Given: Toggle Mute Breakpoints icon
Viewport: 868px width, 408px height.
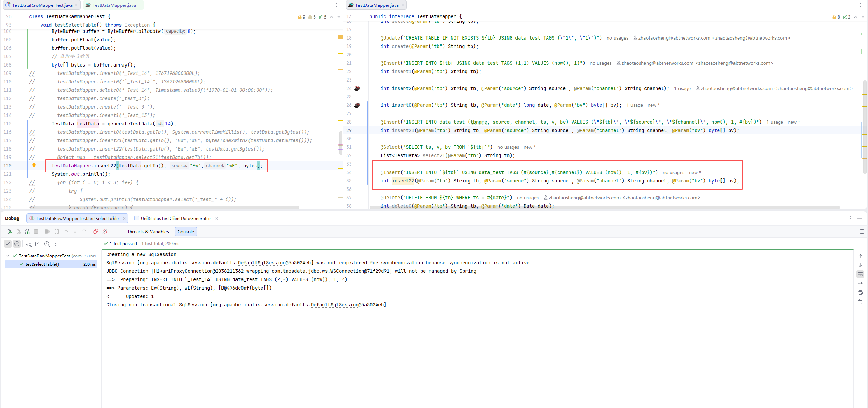Looking at the screenshot, I should tap(105, 231).
